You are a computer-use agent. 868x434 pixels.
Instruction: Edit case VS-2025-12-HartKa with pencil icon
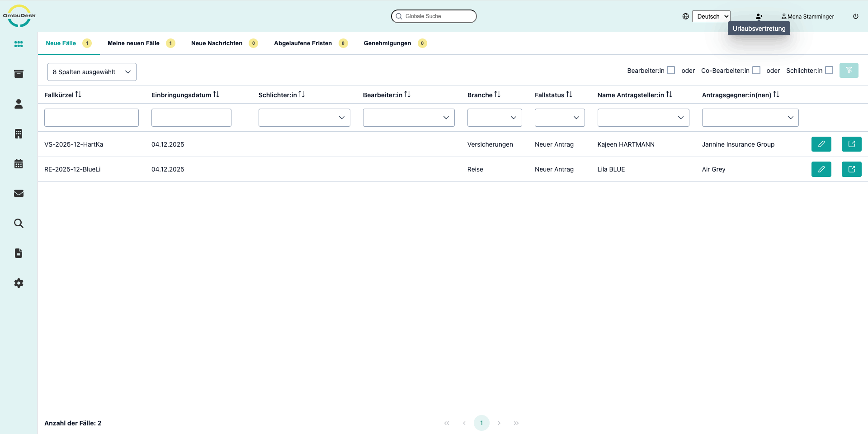(821, 144)
